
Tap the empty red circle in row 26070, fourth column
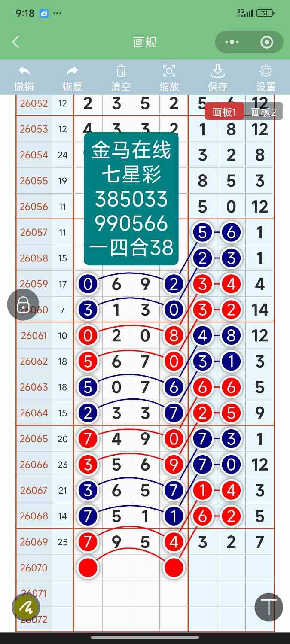click(x=174, y=568)
